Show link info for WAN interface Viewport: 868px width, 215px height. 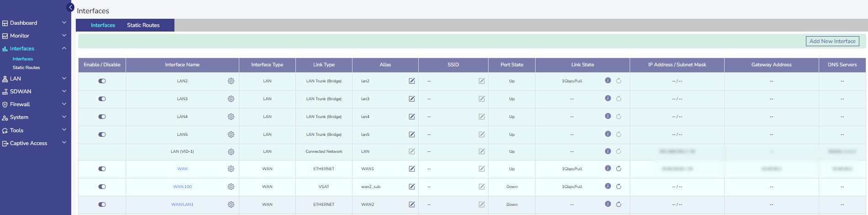click(x=608, y=168)
